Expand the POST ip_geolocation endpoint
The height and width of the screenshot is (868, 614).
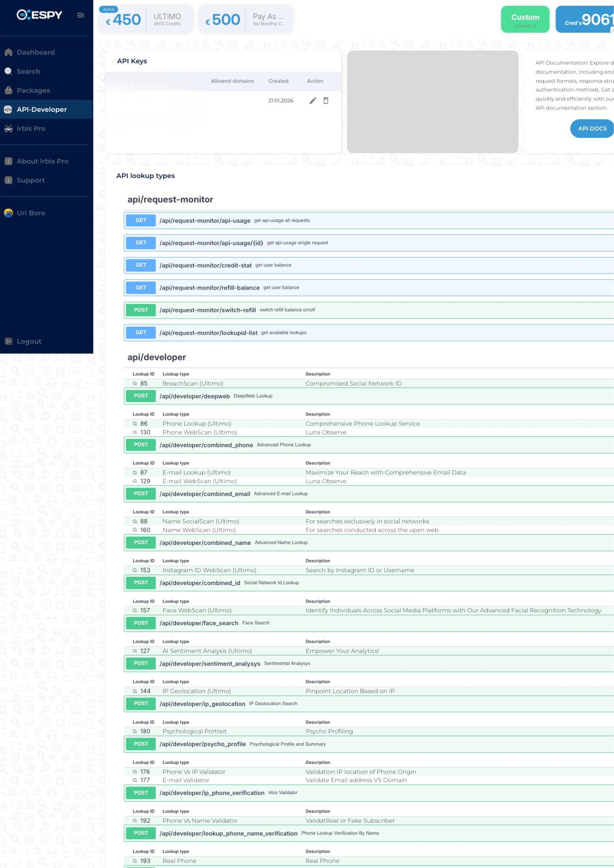(369, 704)
